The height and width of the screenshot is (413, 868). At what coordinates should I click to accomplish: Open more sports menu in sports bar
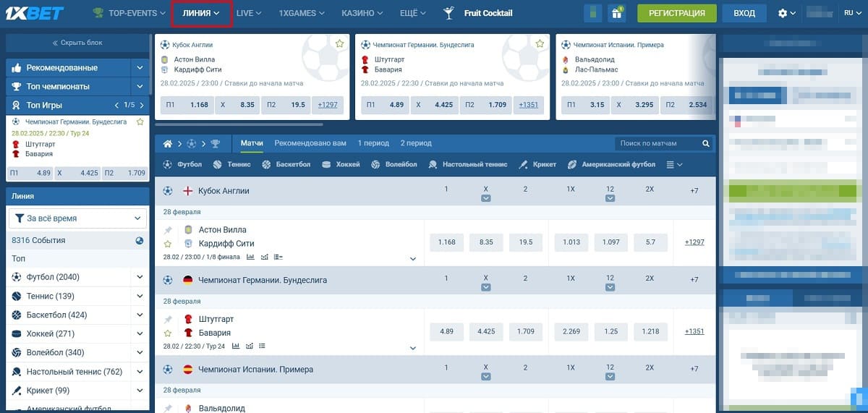[x=674, y=165]
